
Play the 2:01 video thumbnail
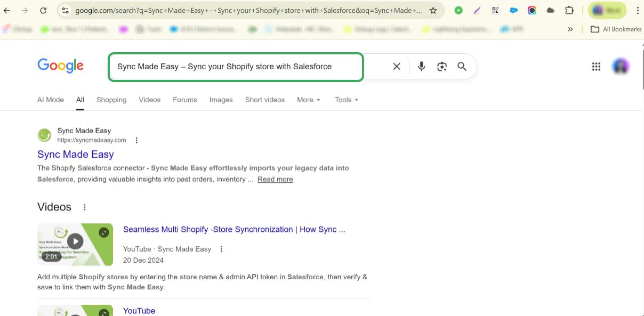coord(75,242)
